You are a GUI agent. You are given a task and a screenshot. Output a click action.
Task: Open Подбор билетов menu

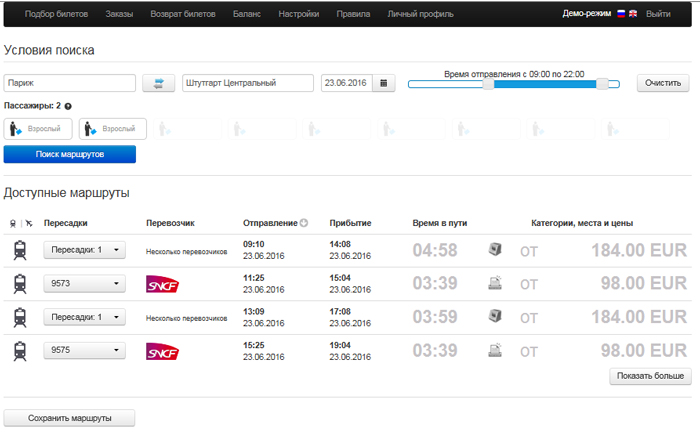coord(56,14)
